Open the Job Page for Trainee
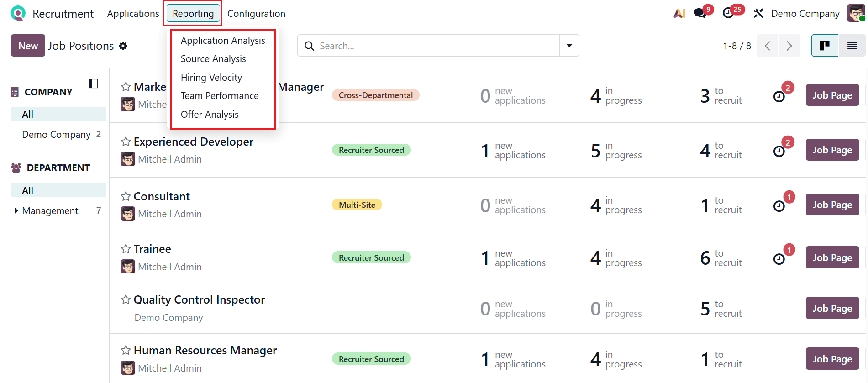This screenshot has width=868, height=383. point(832,257)
